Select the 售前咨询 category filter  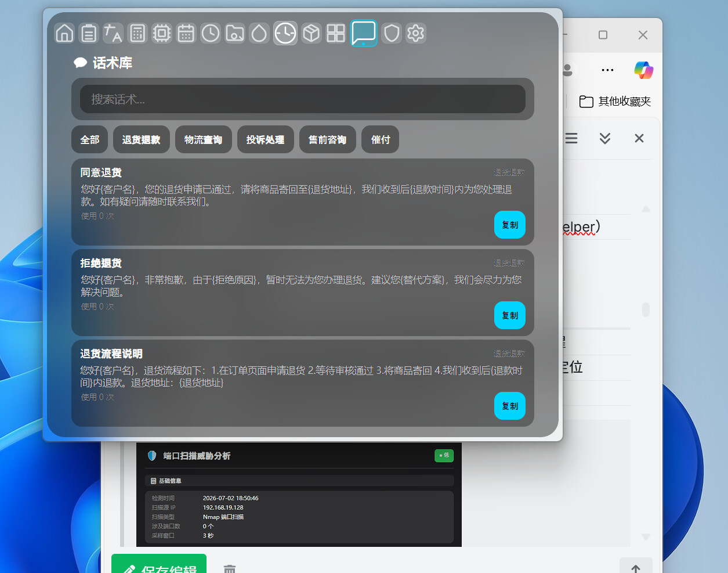tap(328, 139)
